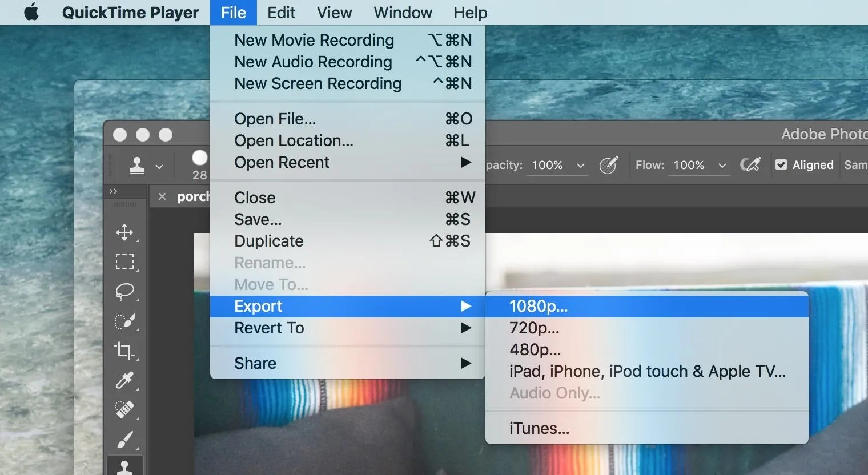Export the movie as 720p…
The image size is (868, 475).
647,328
